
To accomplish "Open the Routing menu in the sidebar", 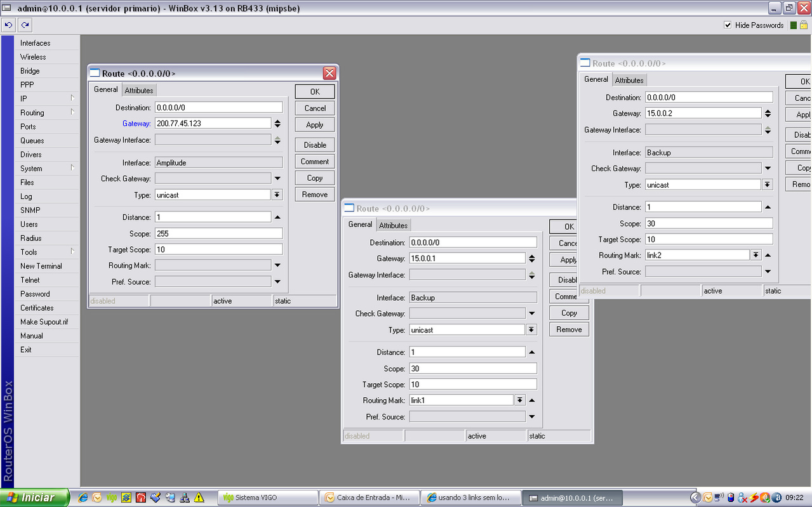I will [32, 113].
